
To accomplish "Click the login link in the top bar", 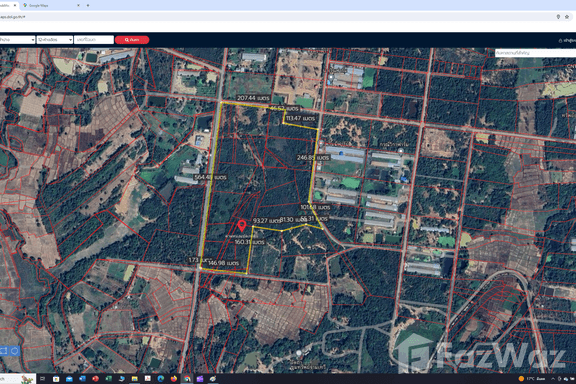I will tap(567, 40).
